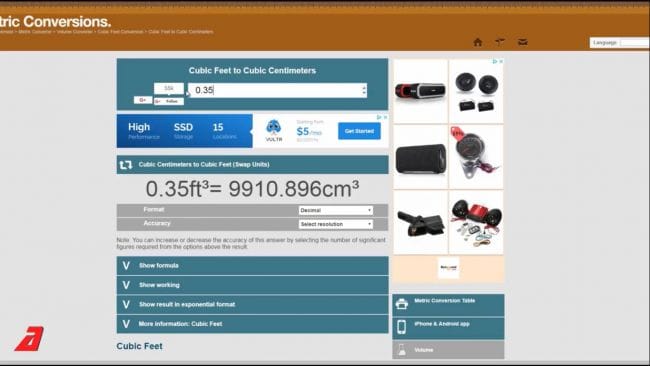Click the AdChoices icon on product ad
This screenshot has width=650, height=366.
[495, 61]
